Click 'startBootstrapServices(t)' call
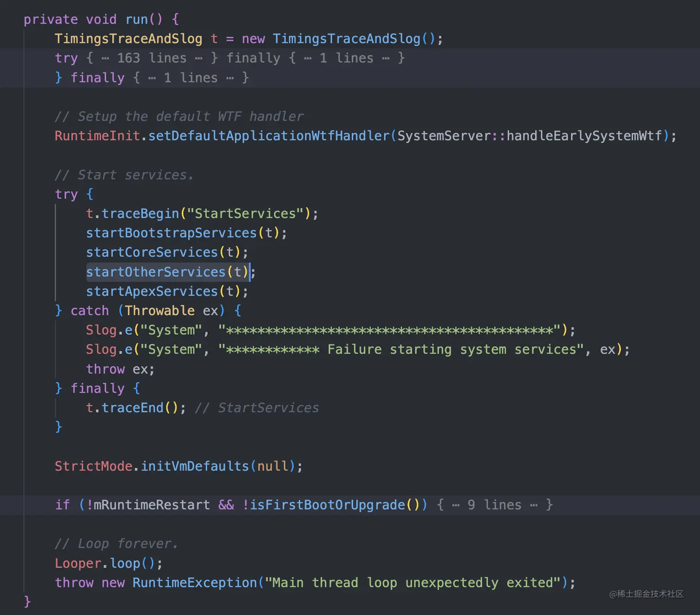The width and height of the screenshot is (700, 615). point(183,233)
